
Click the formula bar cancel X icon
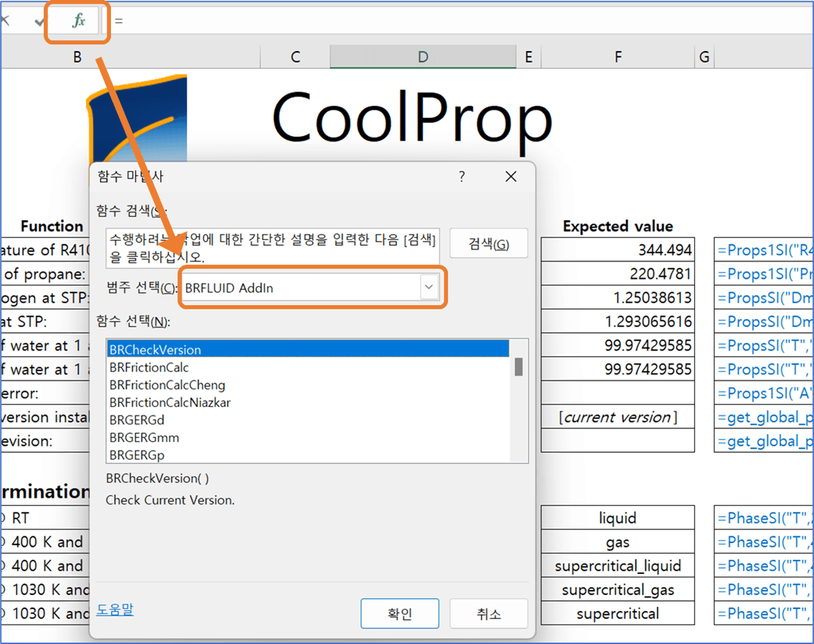5,22
